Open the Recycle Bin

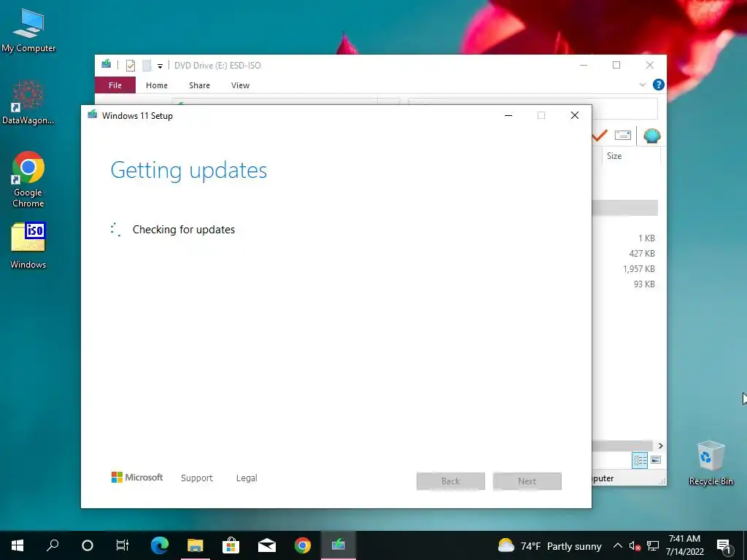tap(711, 463)
